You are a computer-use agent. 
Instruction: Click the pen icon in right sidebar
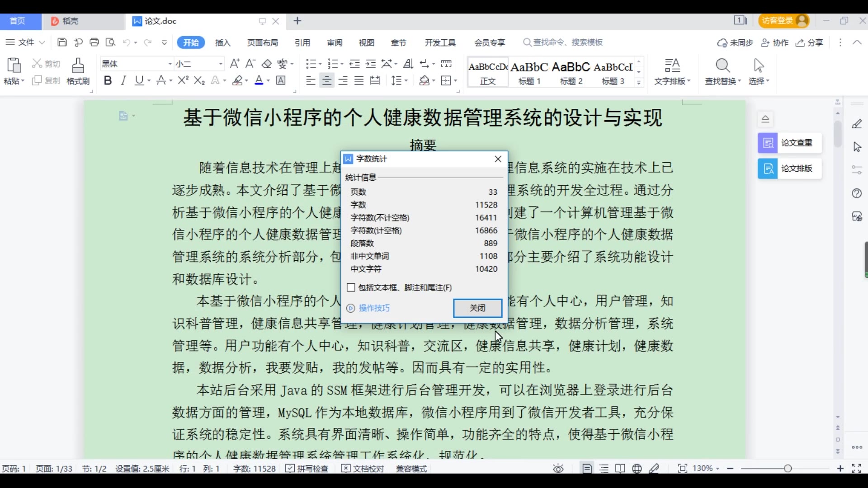click(x=857, y=124)
